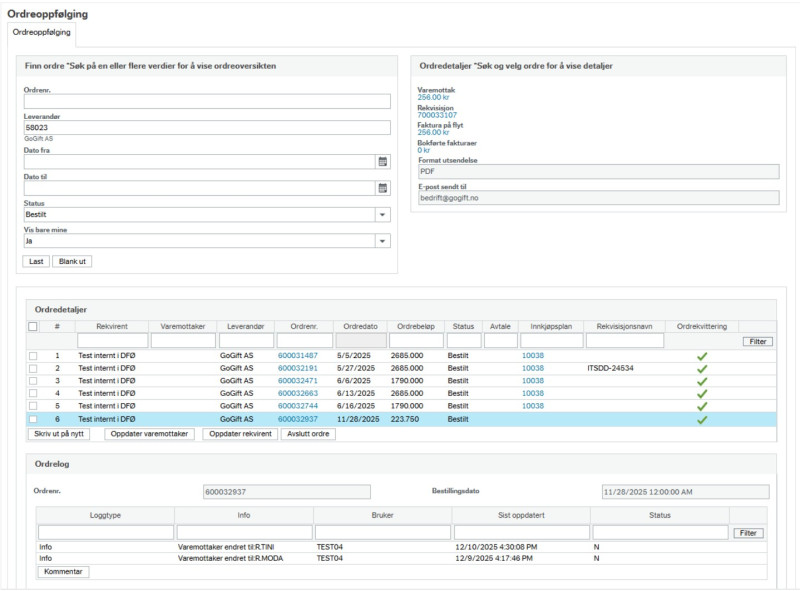Screen dimensions: 800x591
Task: Click the Last button
Action: pyautogui.click(x=36, y=261)
